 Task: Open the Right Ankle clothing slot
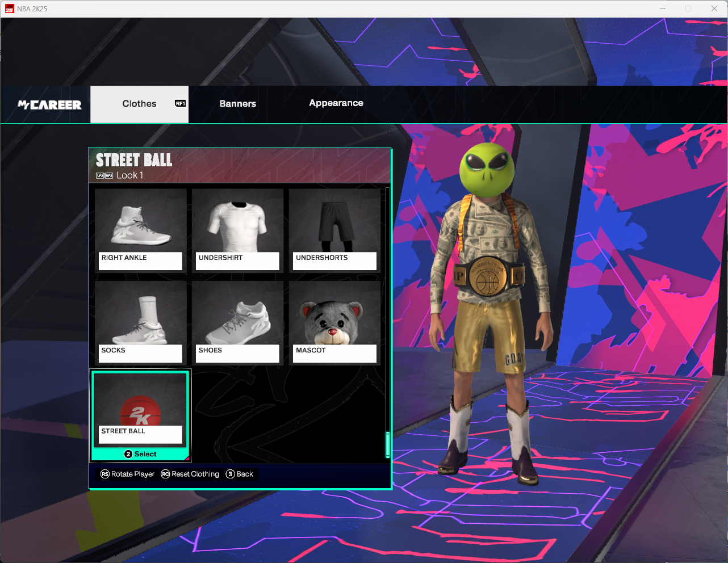tap(140, 230)
